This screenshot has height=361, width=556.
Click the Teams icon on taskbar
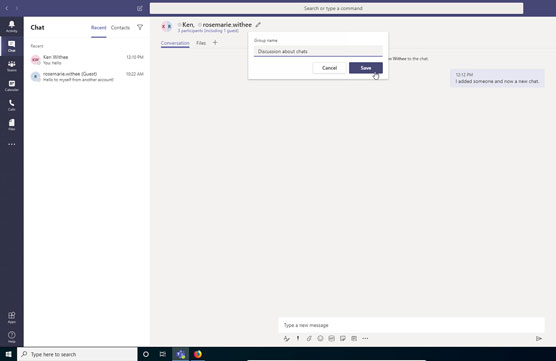180,354
